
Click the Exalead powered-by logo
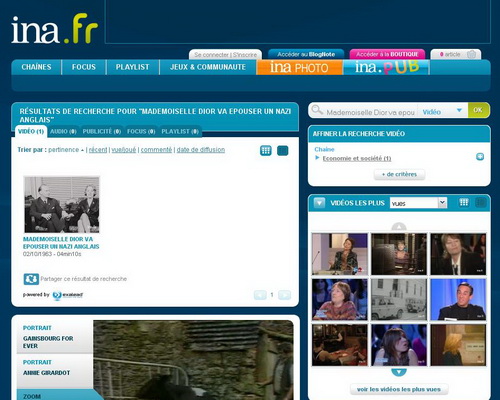click(68, 295)
